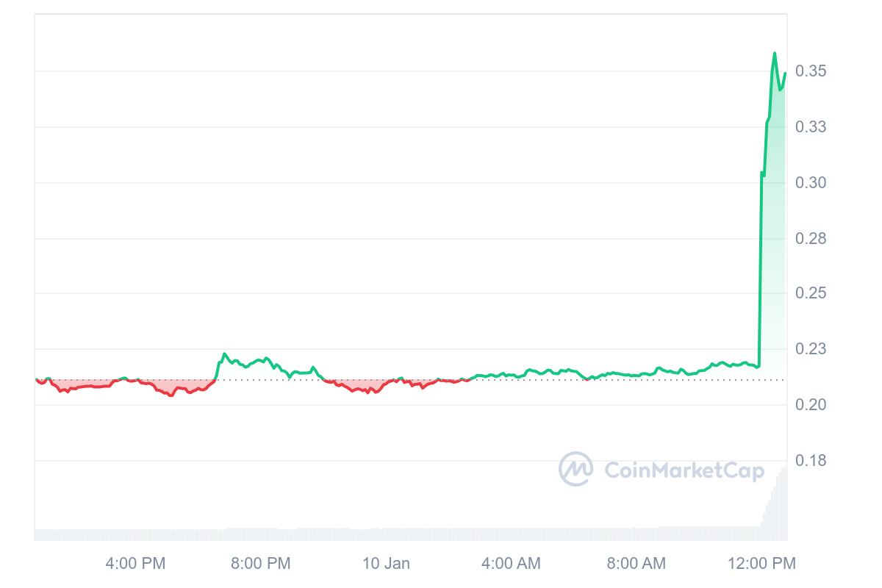Click the highest peak of the price line
Image resolution: width=882 pixels, height=588 pixels.
775,53
